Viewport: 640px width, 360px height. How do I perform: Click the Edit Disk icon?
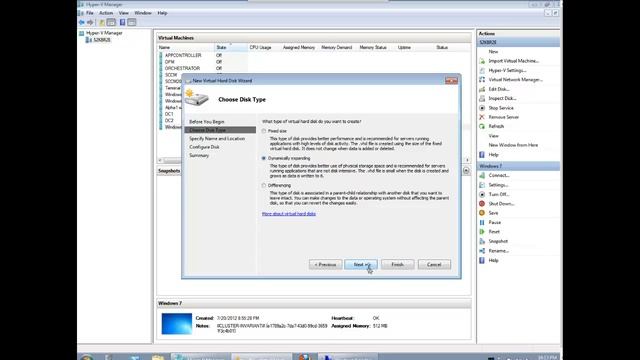tap(482, 89)
